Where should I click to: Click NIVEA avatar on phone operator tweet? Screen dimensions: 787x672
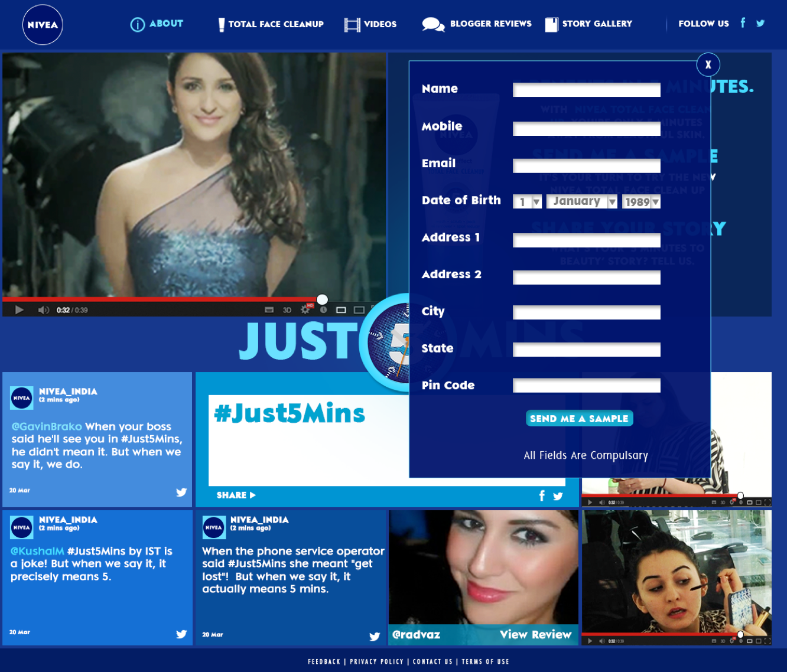[214, 527]
